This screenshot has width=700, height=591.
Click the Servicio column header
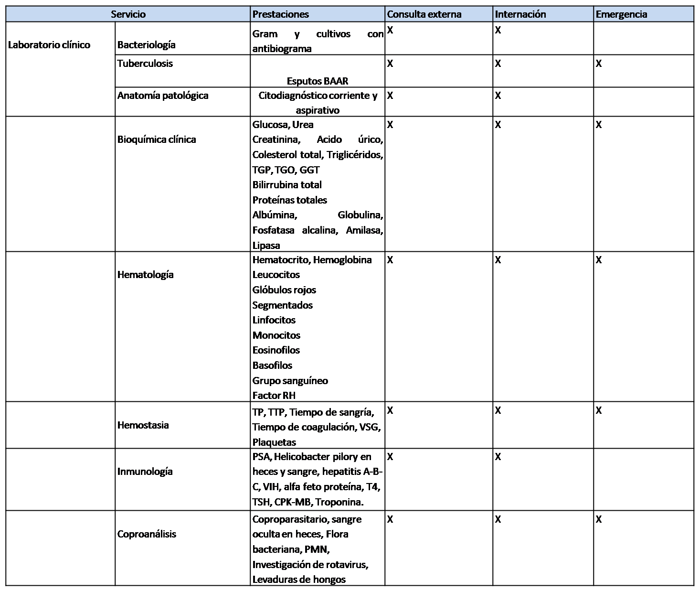tap(128, 14)
